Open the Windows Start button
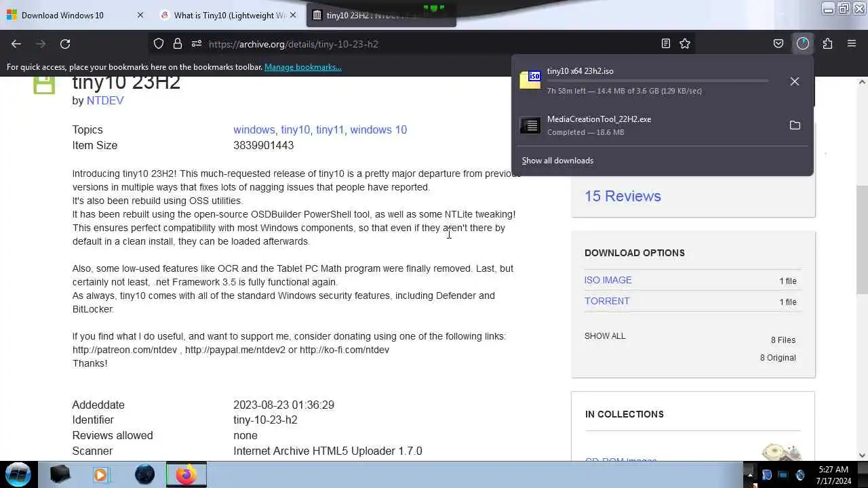The image size is (868, 488). click(x=18, y=474)
